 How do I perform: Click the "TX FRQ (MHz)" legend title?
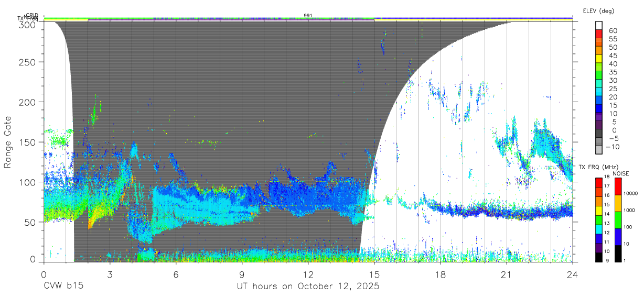(x=598, y=167)
